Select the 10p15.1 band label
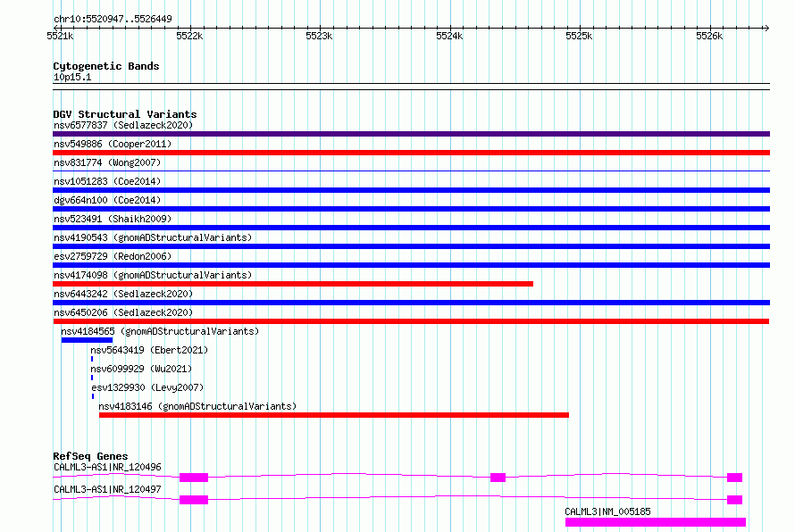This screenshot has height=532, width=795. point(72,77)
